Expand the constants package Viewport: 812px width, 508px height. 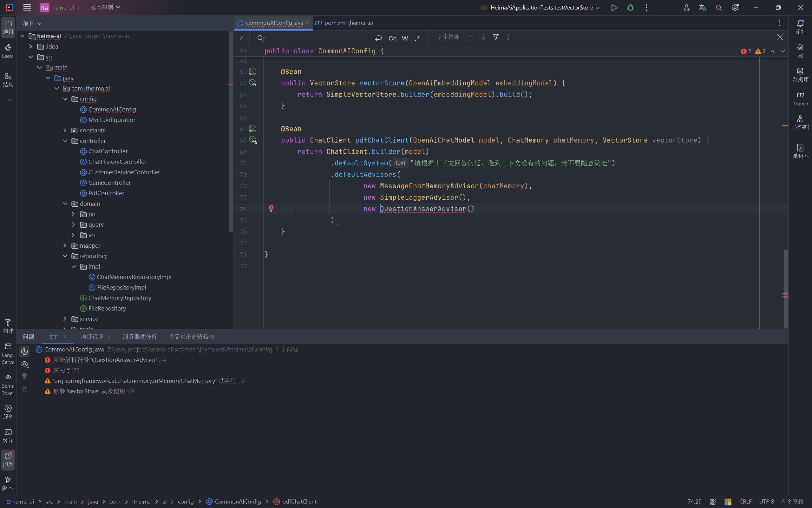(x=65, y=130)
